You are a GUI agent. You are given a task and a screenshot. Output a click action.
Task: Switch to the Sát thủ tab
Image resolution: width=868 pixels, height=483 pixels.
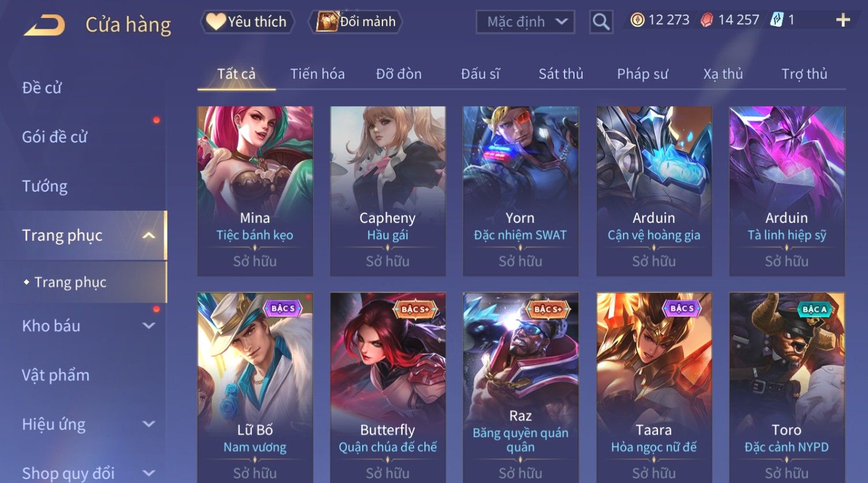pos(561,74)
